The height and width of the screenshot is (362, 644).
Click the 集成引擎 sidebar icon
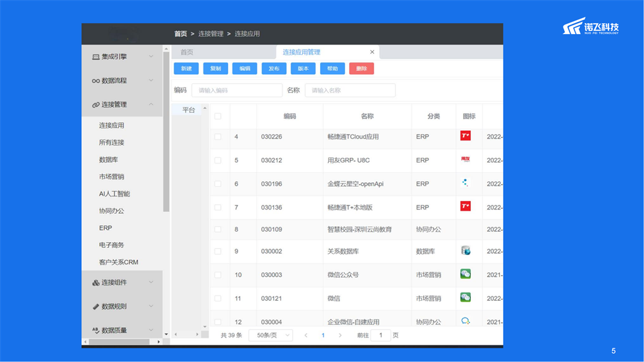tap(96, 57)
